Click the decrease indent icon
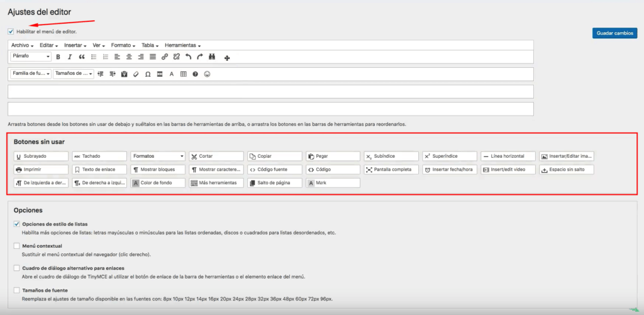644x315 pixels. (100, 74)
